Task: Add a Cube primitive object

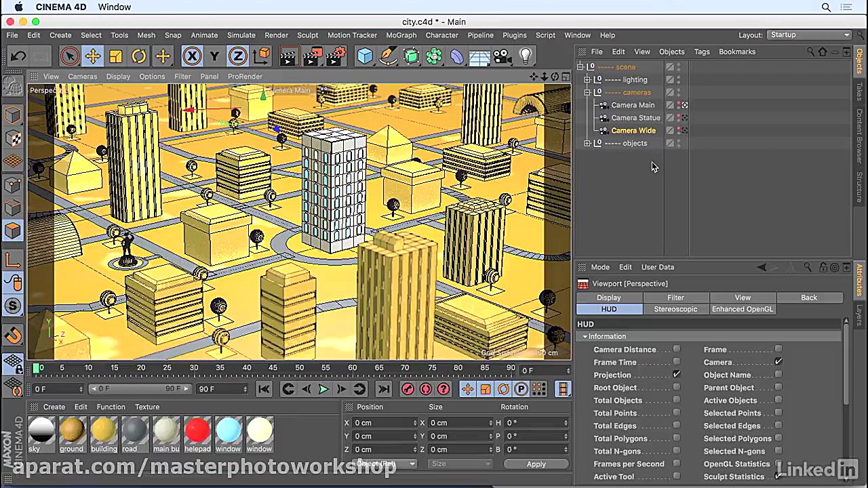Action: tap(365, 56)
